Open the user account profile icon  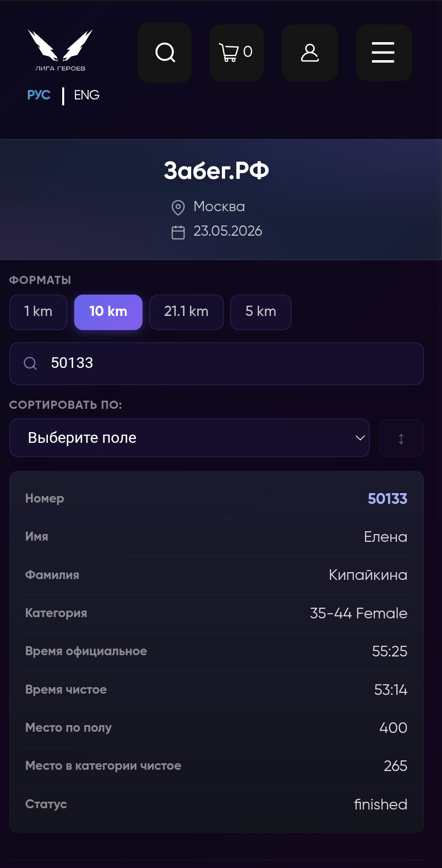click(x=310, y=52)
